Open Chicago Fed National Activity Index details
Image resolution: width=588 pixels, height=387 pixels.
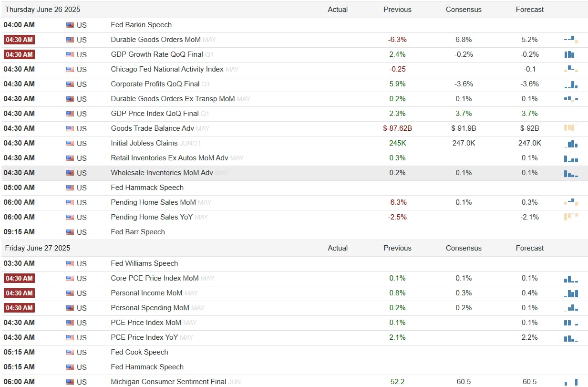[167, 69]
